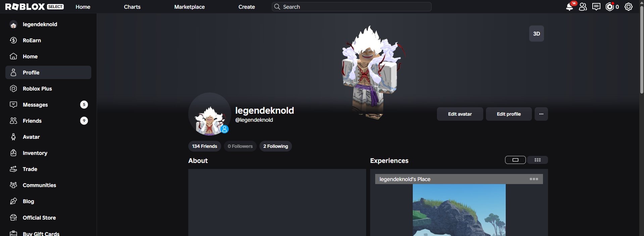
Task: Open the 2 Following list
Action: click(x=276, y=146)
